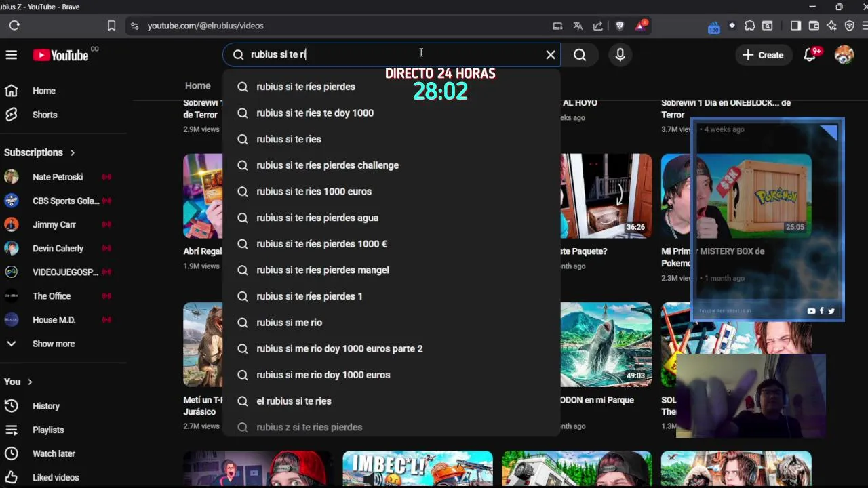Open the YouTube hamburger guide menu
This screenshot has width=868, height=488.
tap(12, 55)
